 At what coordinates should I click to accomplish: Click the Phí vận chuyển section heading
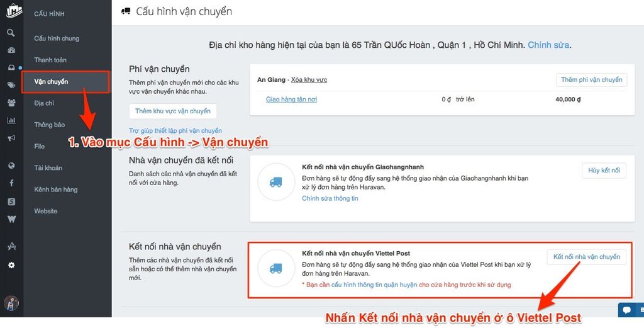(x=159, y=69)
